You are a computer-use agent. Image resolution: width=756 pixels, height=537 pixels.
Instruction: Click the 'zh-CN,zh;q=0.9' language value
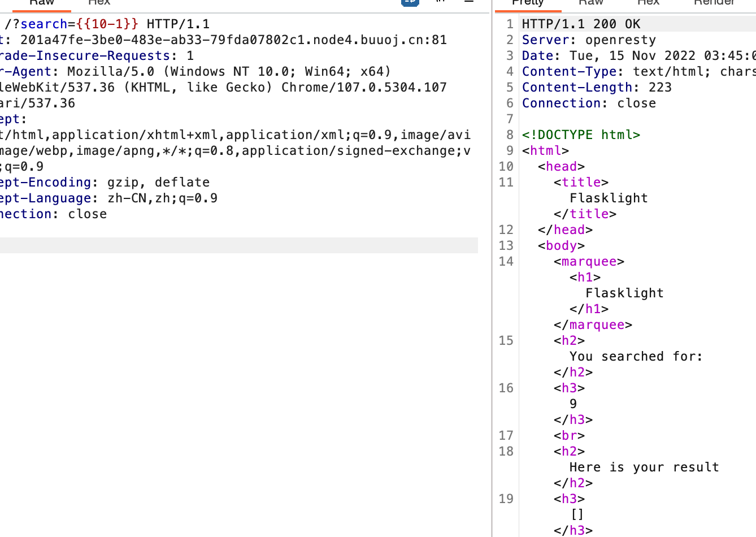click(x=162, y=198)
